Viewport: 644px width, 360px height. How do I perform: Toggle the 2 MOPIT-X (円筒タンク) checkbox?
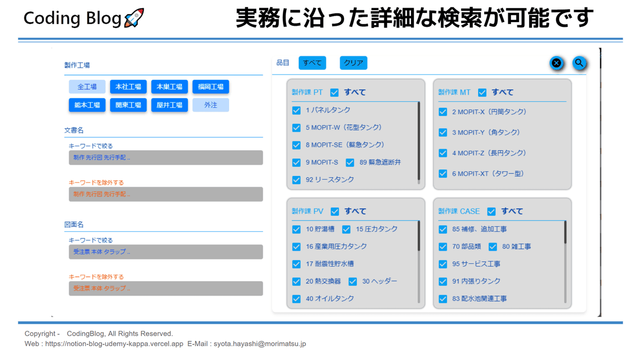443,112
